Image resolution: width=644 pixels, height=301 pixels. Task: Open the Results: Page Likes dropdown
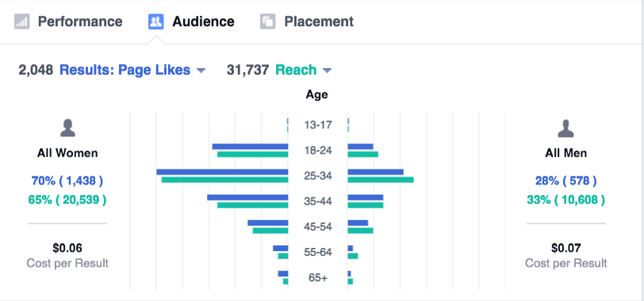click(132, 70)
